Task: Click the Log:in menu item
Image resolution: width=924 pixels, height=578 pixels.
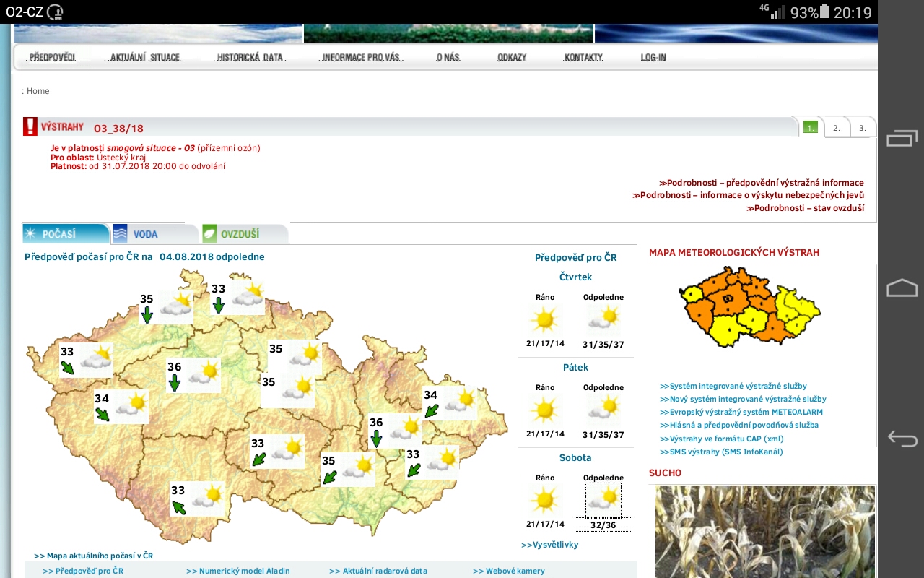Action: coord(653,58)
